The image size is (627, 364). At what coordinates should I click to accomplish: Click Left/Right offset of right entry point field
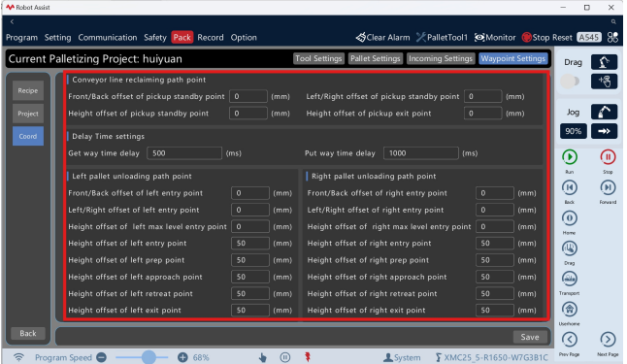495,210
